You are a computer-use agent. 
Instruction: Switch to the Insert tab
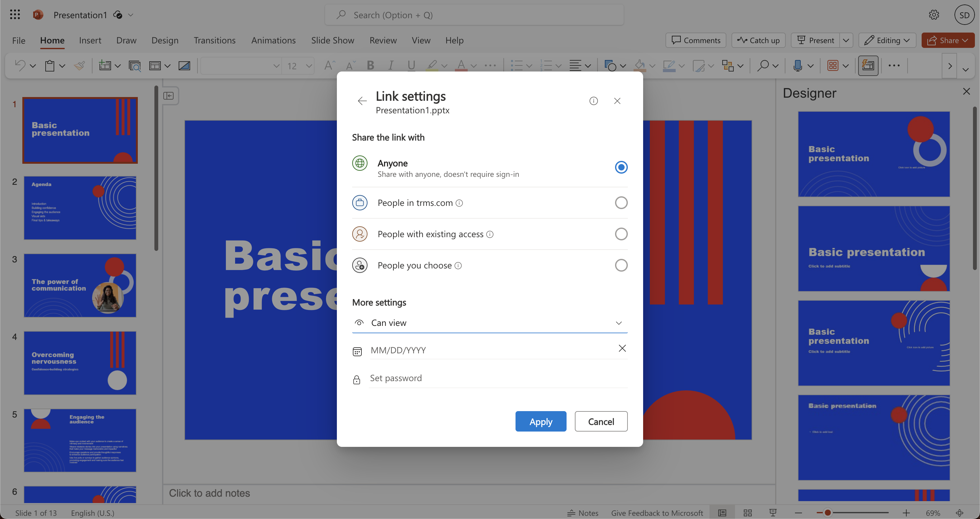(x=90, y=40)
